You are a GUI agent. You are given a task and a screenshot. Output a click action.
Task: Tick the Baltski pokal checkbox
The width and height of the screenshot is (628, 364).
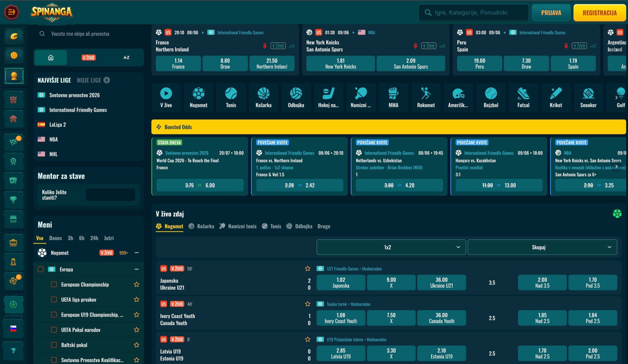point(54,345)
